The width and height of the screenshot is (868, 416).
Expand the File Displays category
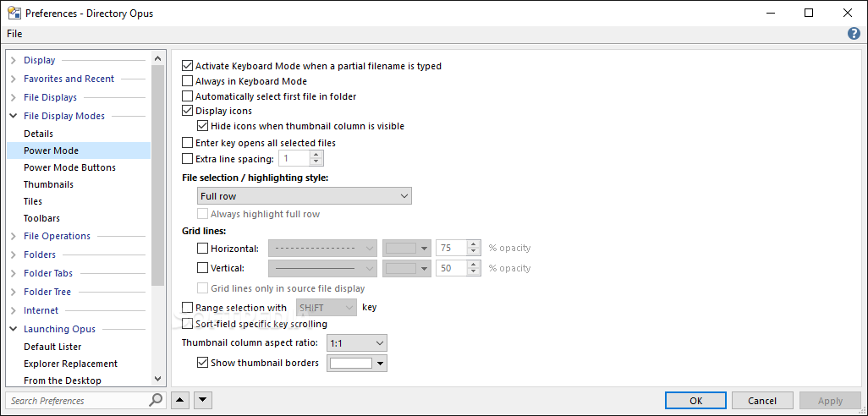click(x=14, y=97)
